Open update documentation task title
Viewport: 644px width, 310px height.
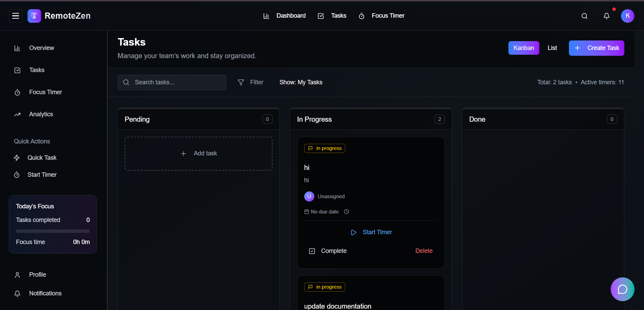pos(338,306)
